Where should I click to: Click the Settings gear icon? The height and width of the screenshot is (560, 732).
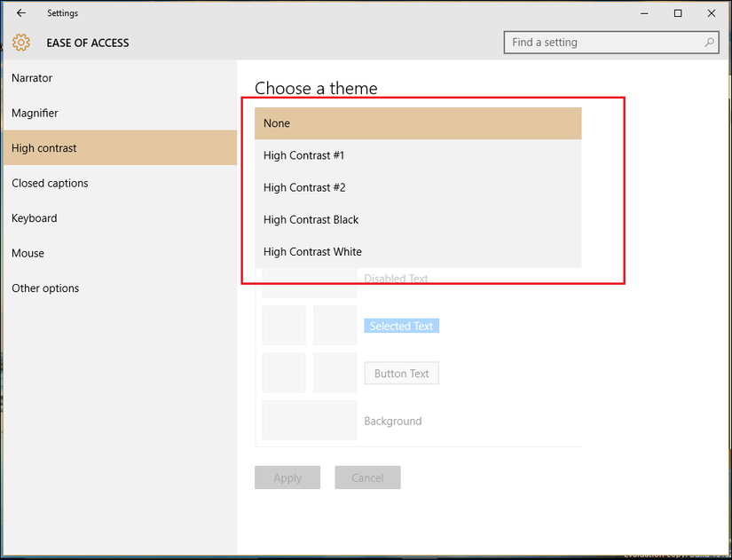pyautogui.click(x=20, y=42)
